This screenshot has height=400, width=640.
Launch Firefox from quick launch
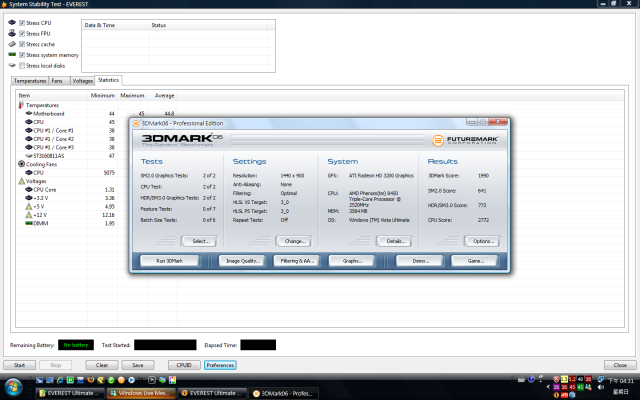[x=90, y=380]
